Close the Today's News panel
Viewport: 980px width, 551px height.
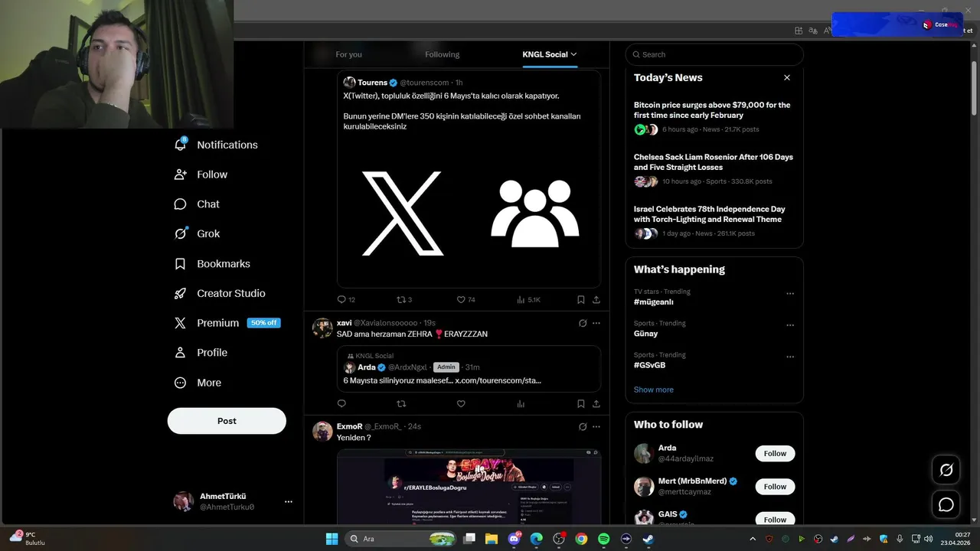(x=787, y=77)
